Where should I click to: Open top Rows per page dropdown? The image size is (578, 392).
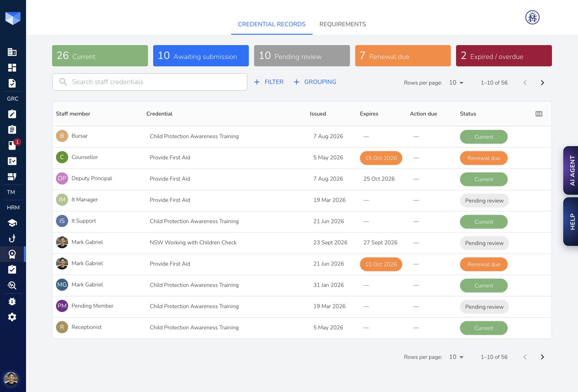tap(456, 83)
